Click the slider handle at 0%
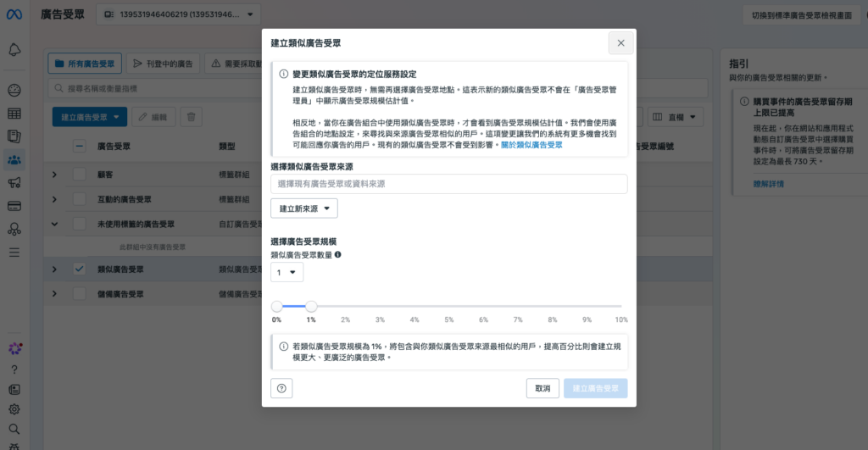Viewport: 868px width, 450px height. click(x=277, y=306)
